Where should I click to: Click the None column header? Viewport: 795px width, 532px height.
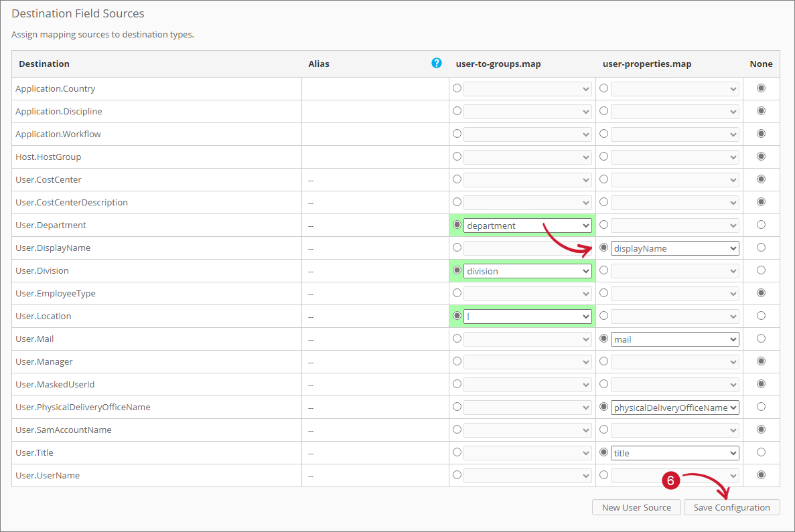tap(761, 64)
